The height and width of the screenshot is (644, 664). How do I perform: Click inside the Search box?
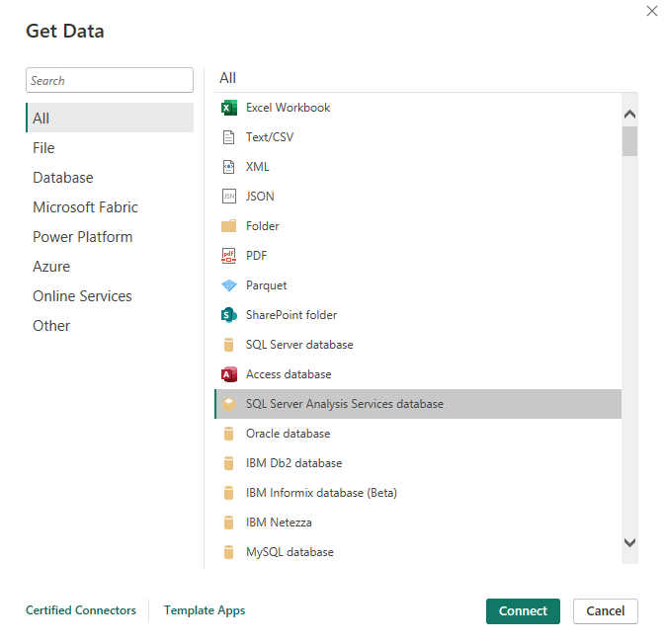(x=110, y=81)
